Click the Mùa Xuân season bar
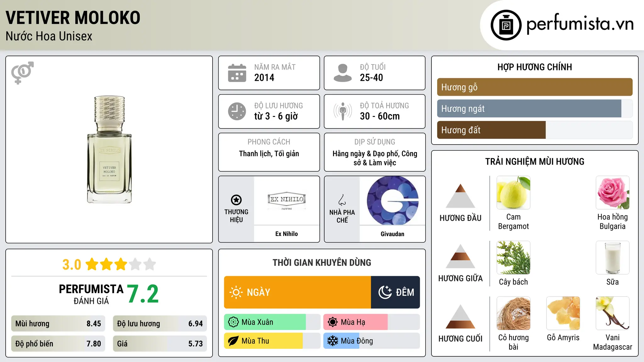 272,322
